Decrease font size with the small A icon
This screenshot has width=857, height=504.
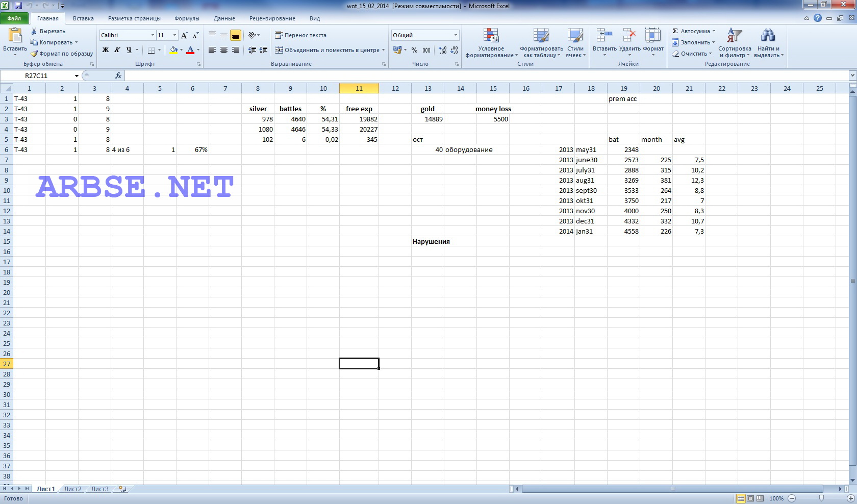click(x=195, y=35)
